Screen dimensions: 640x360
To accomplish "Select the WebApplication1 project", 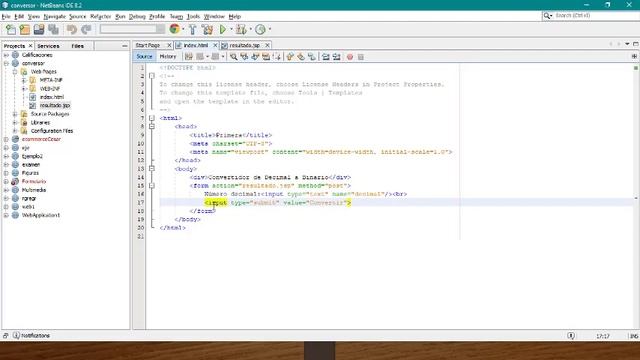I will click(x=41, y=215).
